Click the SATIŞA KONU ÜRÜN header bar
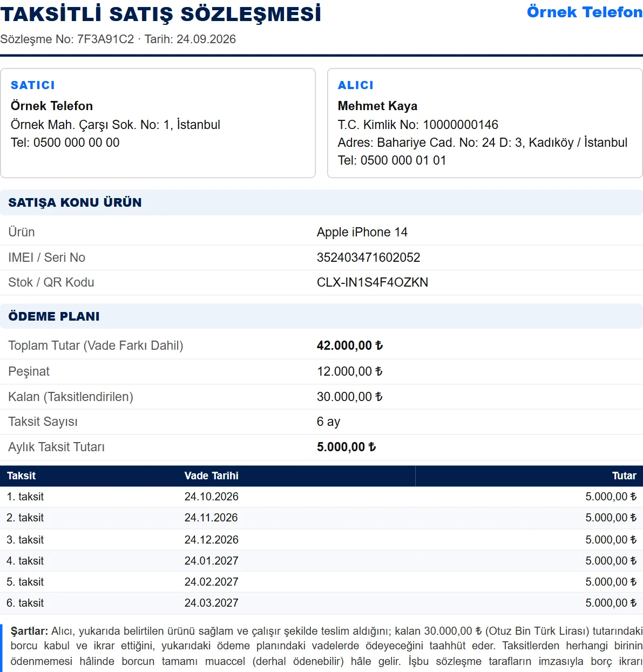The width and height of the screenshot is (643, 672). [x=321, y=202]
